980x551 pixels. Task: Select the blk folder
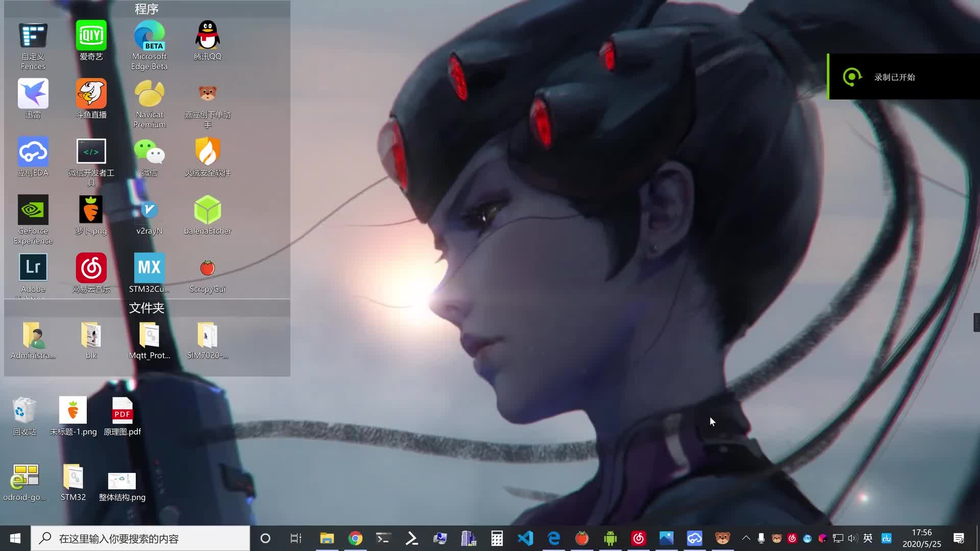pyautogui.click(x=91, y=340)
